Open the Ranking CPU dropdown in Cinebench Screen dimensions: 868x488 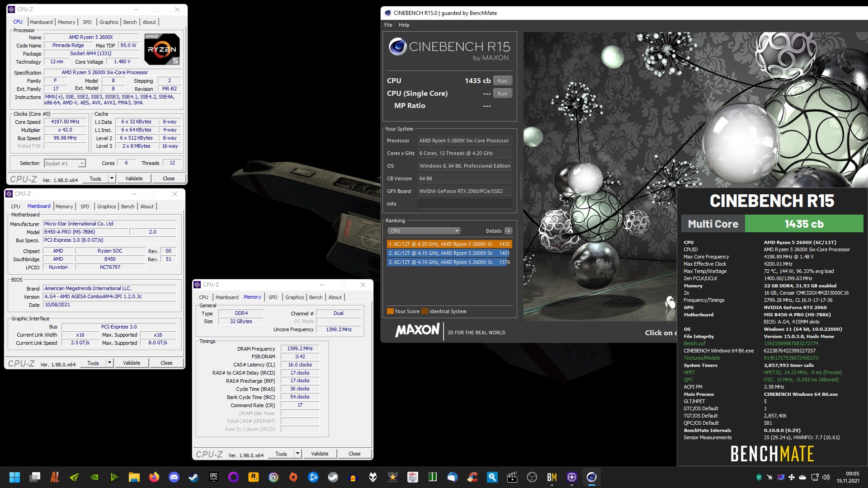pyautogui.click(x=424, y=231)
